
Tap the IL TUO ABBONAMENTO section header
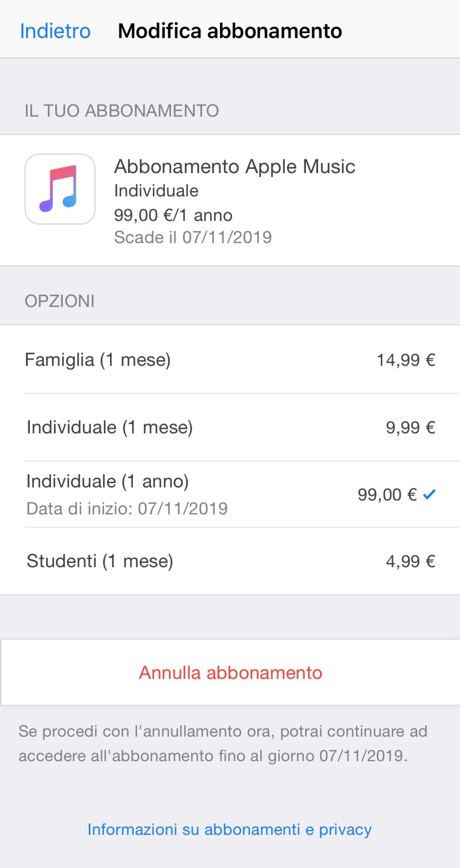[121, 111]
